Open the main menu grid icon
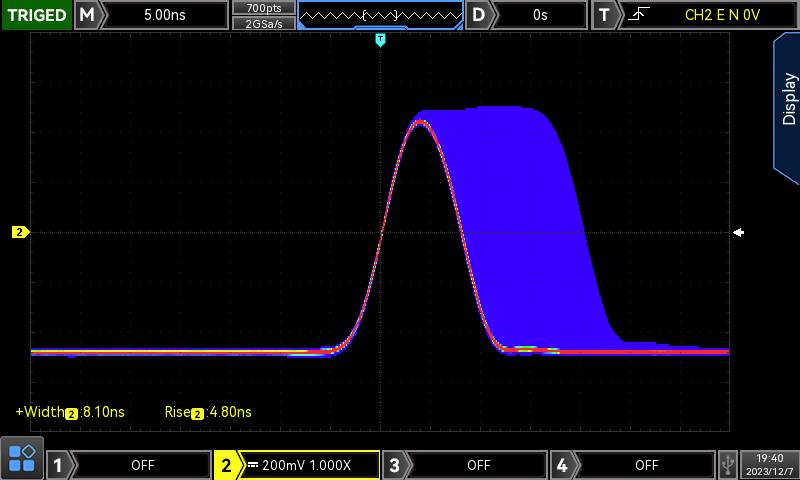The height and width of the screenshot is (480, 800). [x=22, y=459]
